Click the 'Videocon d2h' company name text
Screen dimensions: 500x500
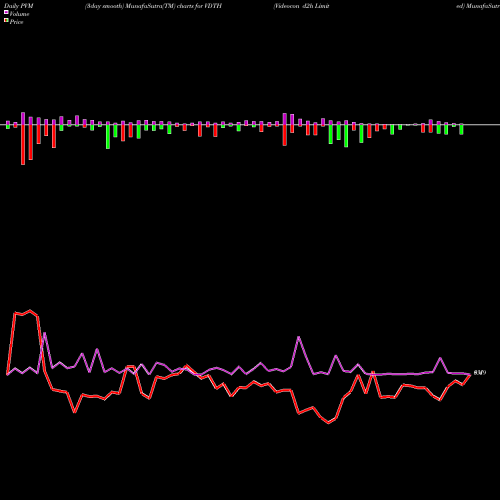[294, 6]
